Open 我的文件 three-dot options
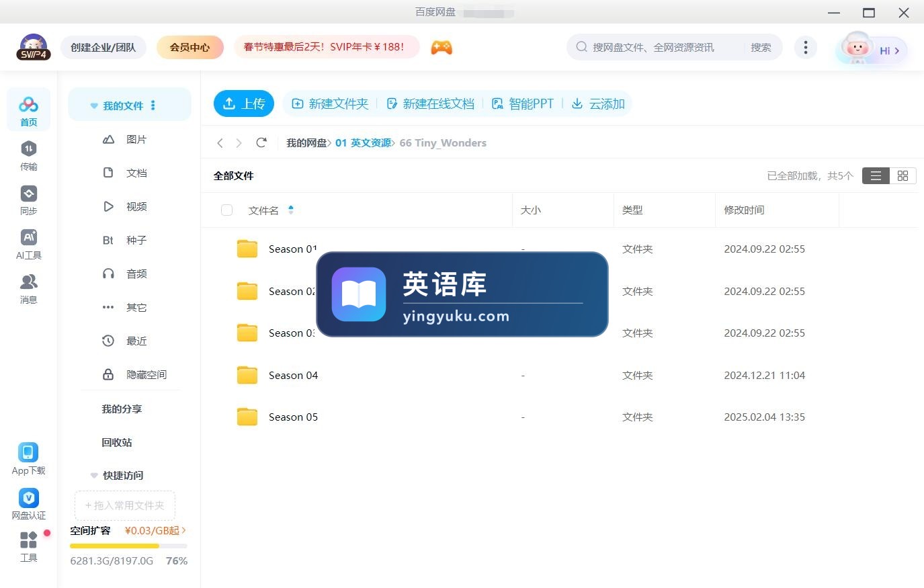The height and width of the screenshot is (588, 924). pyautogui.click(x=153, y=106)
